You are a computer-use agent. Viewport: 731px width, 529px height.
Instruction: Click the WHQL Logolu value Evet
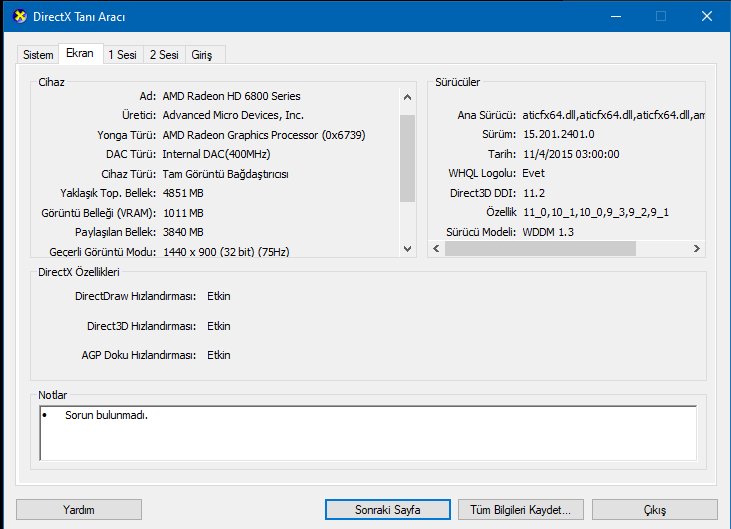coord(533,173)
